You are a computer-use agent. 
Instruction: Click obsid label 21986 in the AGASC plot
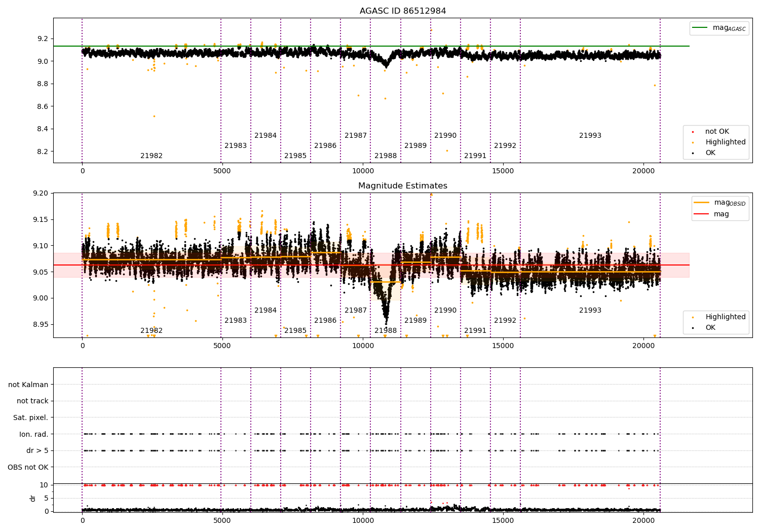[x=325, y=145]
